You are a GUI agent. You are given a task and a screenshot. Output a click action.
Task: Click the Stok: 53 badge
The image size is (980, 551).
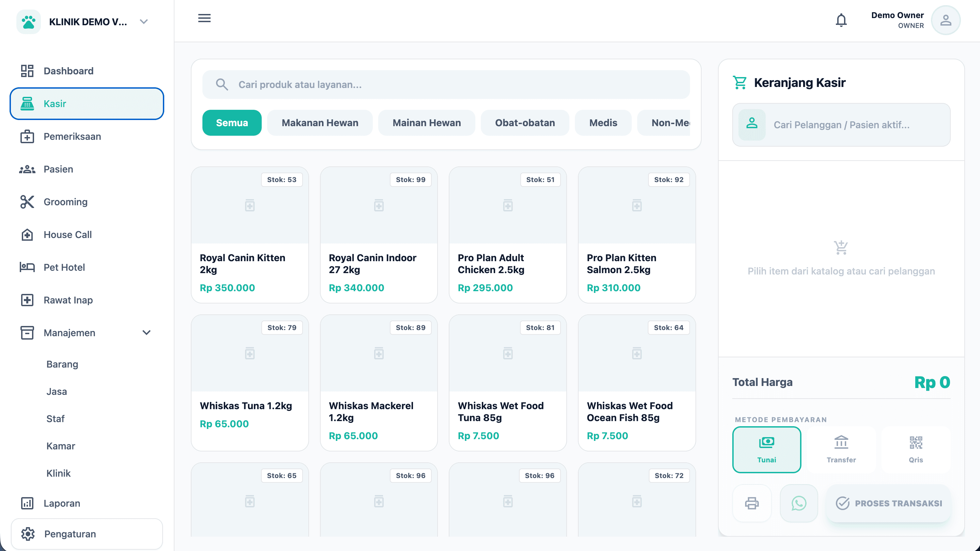pos(281,179)
